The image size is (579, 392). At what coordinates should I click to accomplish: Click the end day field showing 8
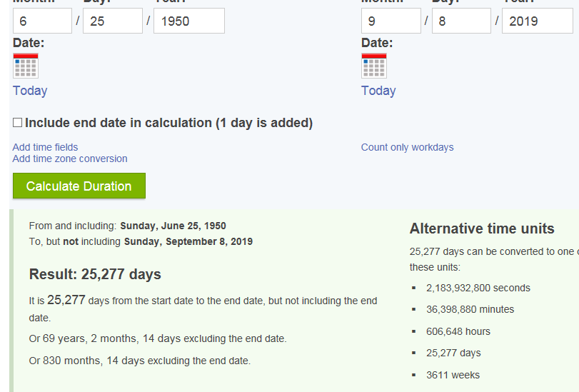460,21
